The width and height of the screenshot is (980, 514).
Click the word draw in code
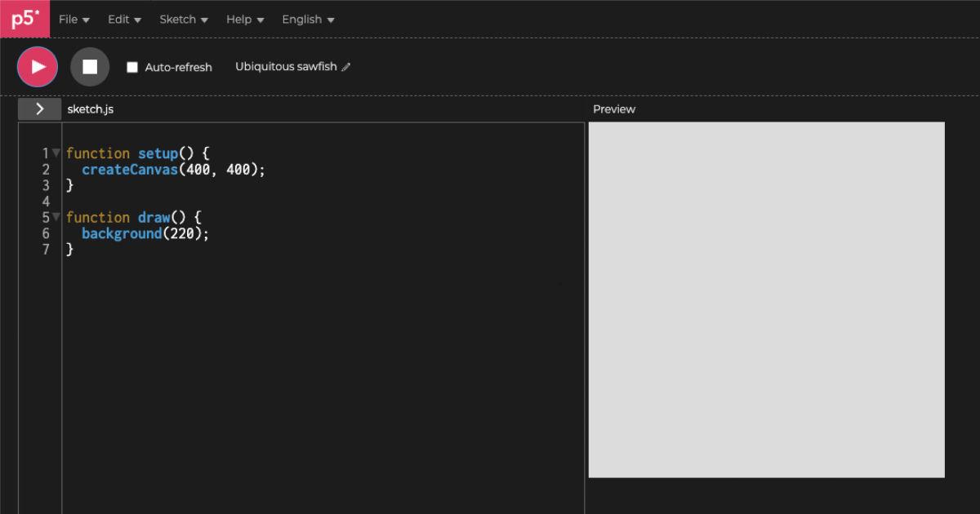[154, 218]
